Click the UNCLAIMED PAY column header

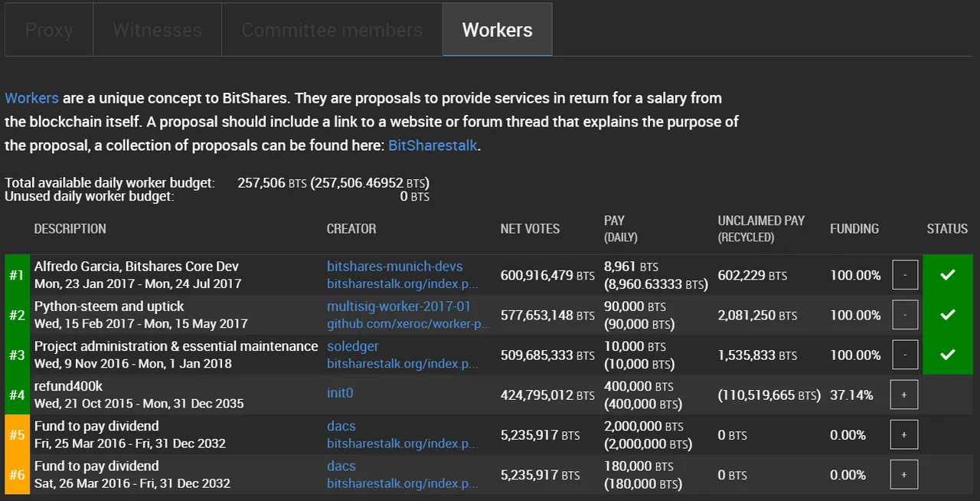point(761,228)
